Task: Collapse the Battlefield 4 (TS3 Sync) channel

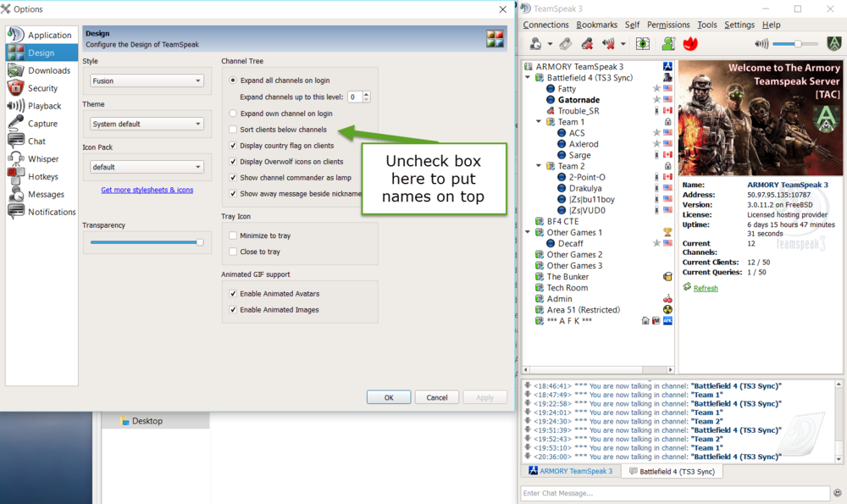Action: pos(528,77)
